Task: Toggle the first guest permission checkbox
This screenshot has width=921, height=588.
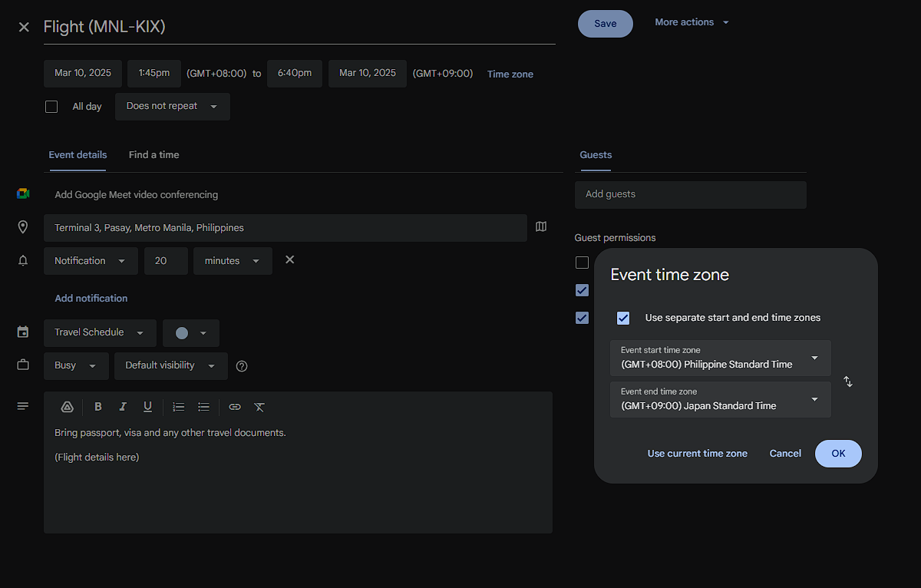Action: pyautogui.click(x=582, y=263)
